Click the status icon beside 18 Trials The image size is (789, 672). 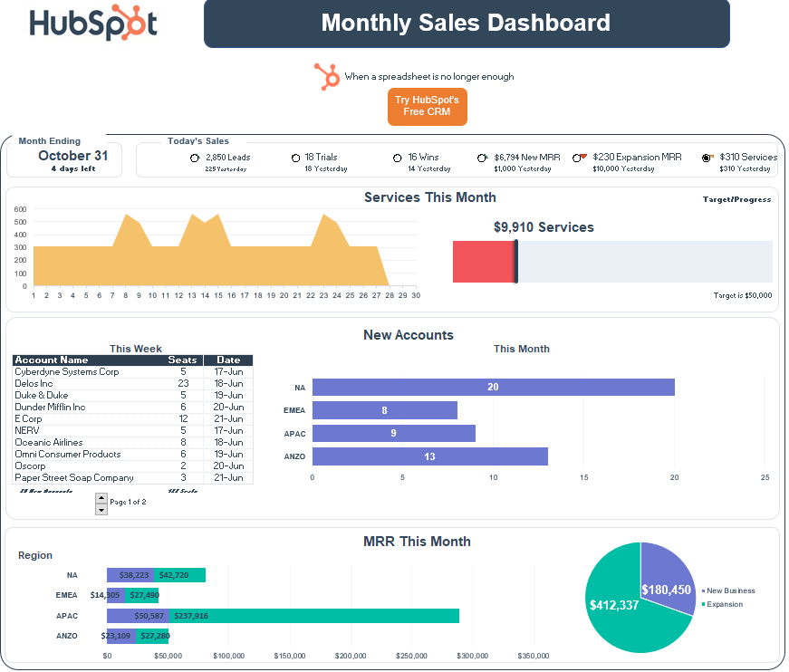tap(295, 158)
